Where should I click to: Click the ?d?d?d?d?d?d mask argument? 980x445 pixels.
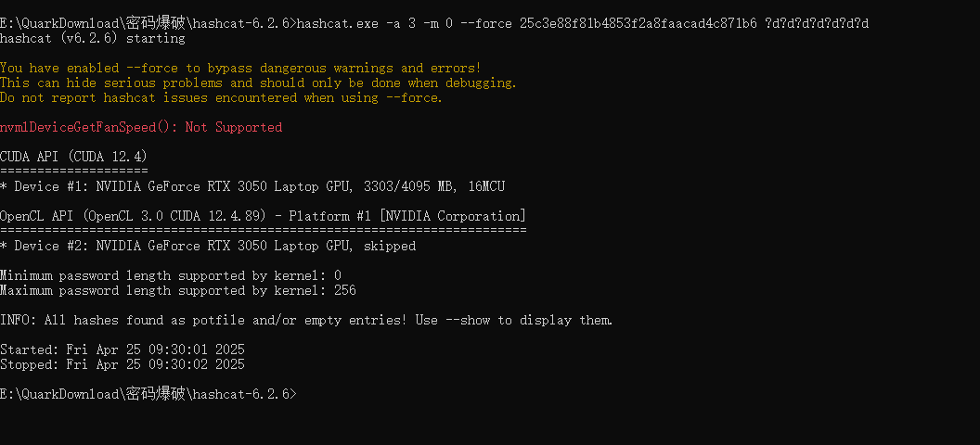(x=817, y=23)
